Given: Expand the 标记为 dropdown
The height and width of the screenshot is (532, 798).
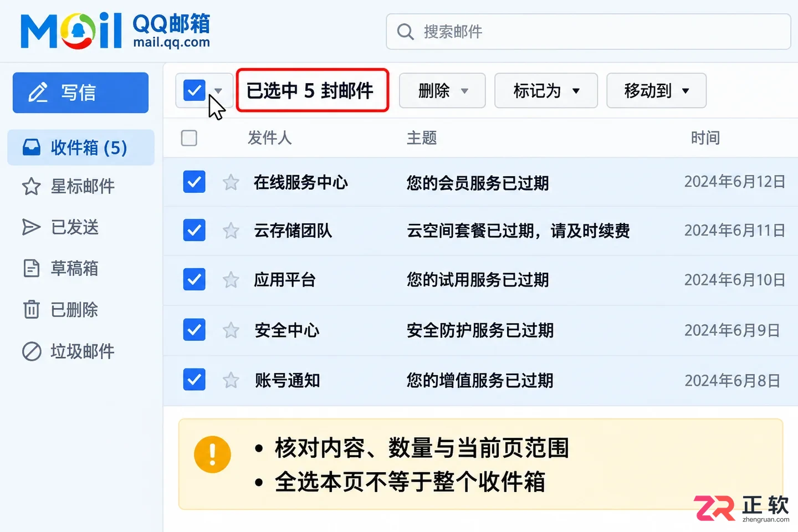Looking at the screenshot, I should pos(546,90).
